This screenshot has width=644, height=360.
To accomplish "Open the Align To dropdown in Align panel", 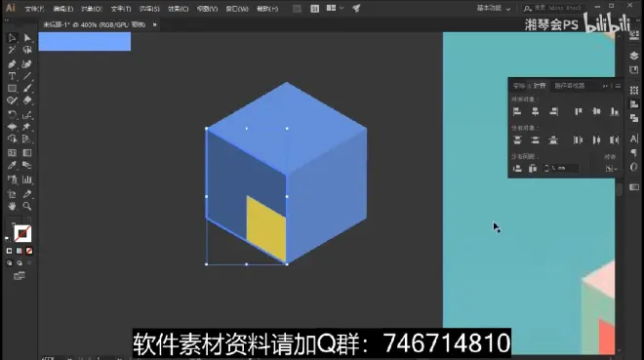I will [611, 169].
